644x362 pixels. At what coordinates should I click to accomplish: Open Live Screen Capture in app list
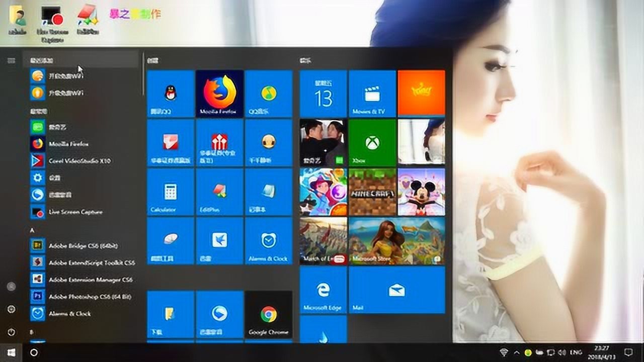coord(83,212)
